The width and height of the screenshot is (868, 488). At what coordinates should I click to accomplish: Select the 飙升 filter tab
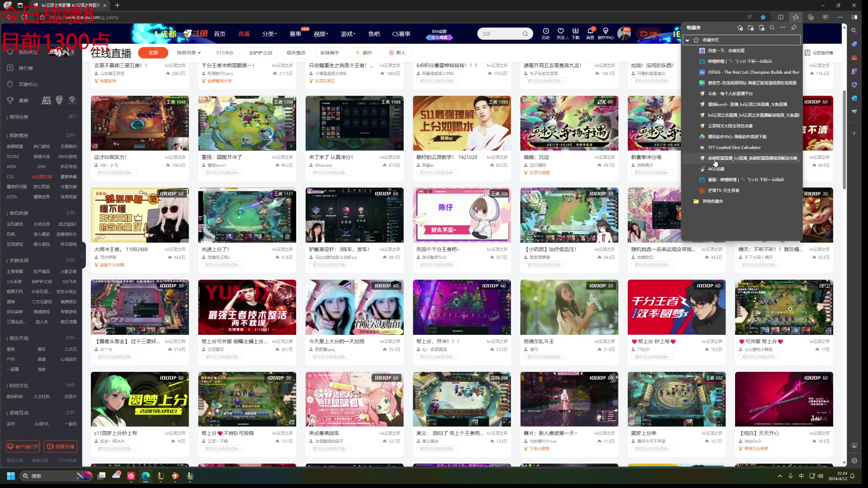click(x=364, y=53)
